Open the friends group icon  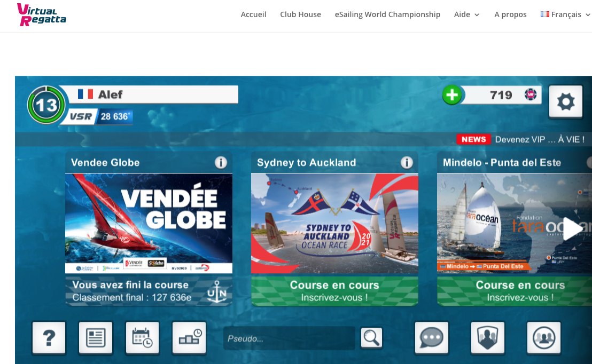pyautogui.click(x=544, y=338)
